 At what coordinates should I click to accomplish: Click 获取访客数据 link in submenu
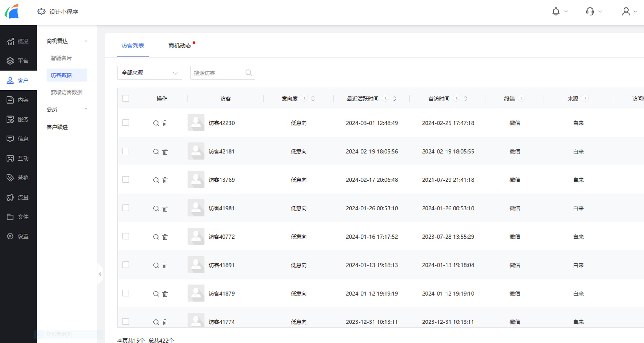pyautogui.click(x=67, y=92)
